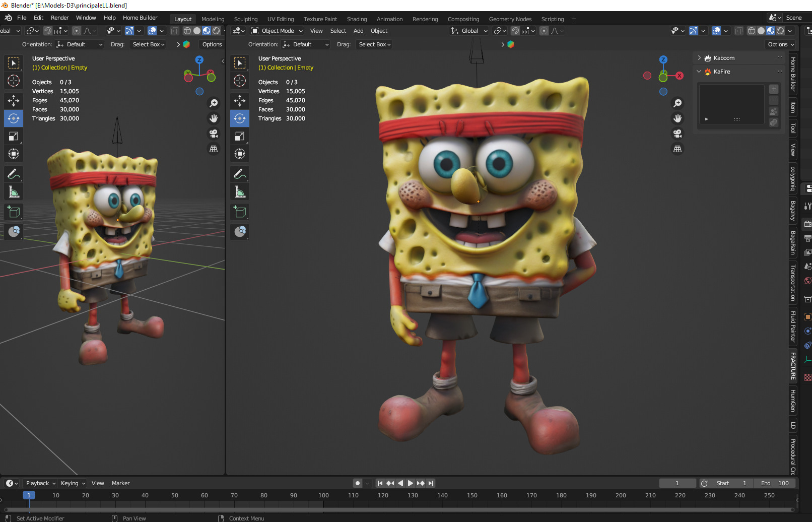Click the X axis on right viewport gizmo
The height and width of the screenshot is (522, 812).
680,76
